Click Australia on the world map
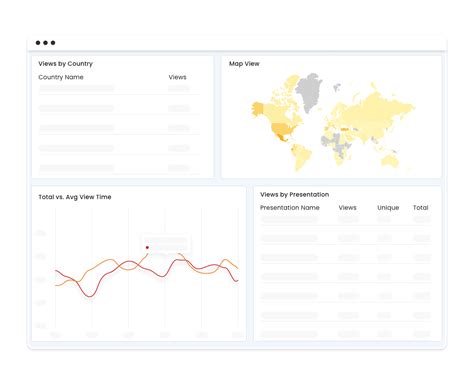Viewport: 474px width, 384px height. tap(390, 161)
